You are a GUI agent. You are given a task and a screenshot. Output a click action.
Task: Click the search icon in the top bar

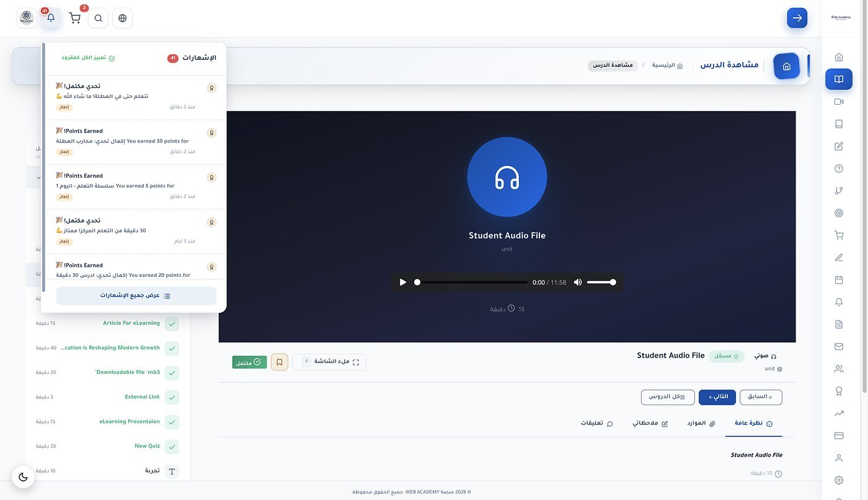[98, 18]
